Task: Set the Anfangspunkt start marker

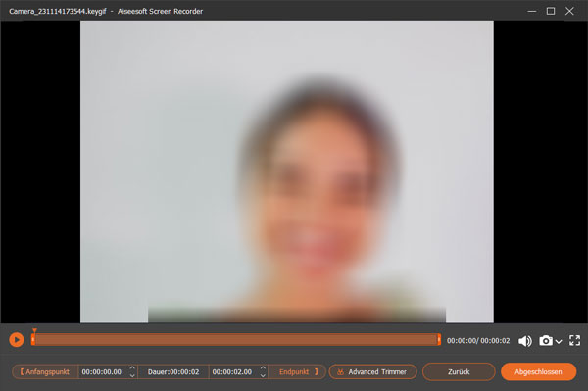Action: [x=45, y=371]
